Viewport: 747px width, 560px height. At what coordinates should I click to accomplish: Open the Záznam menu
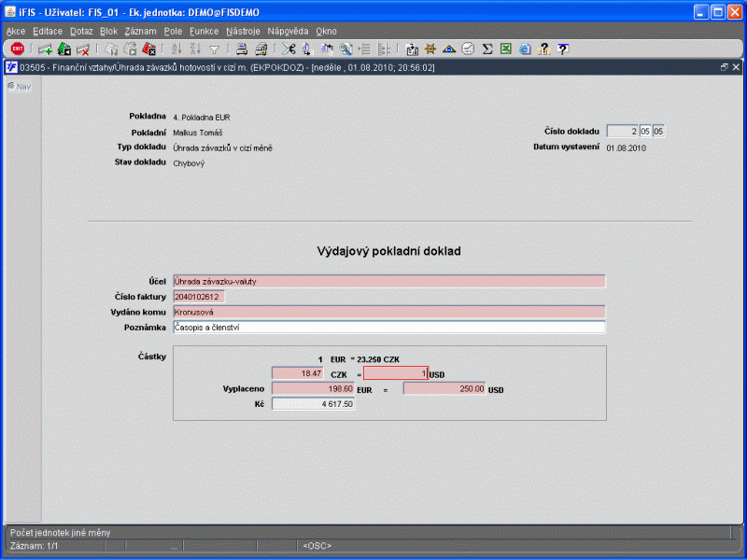[140, 31]
